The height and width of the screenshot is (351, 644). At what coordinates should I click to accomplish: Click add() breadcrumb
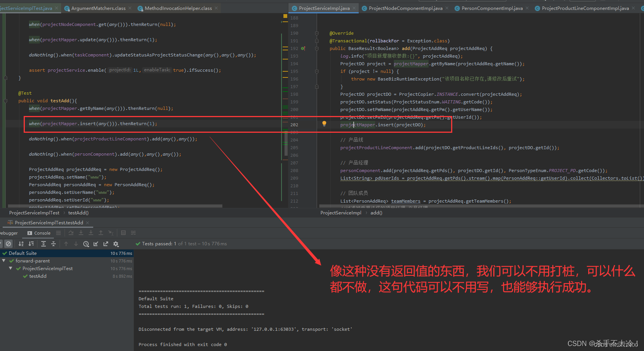(x=376, y=213)
